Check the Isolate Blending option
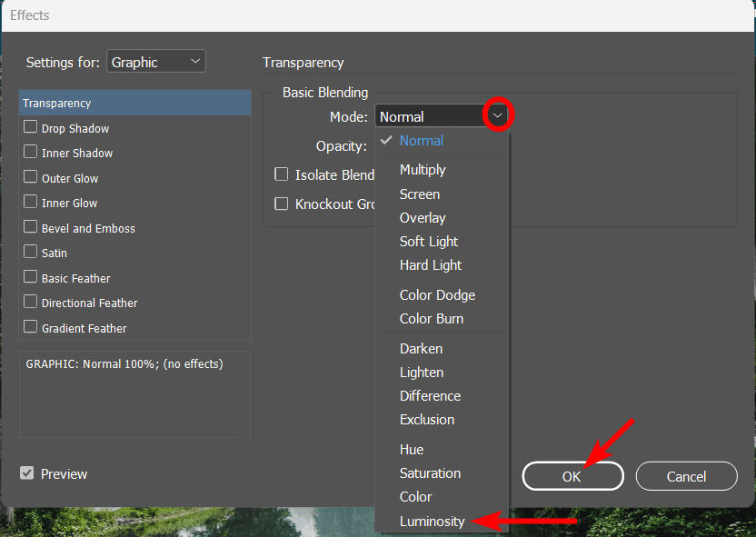Screen dimensions: 756x537 click(282, 174)
